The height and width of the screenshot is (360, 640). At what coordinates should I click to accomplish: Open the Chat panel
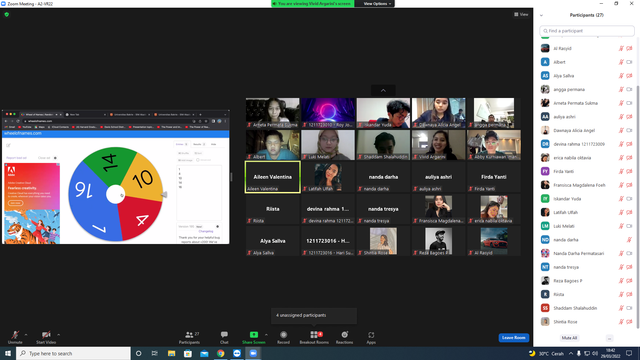click(224, 337)
